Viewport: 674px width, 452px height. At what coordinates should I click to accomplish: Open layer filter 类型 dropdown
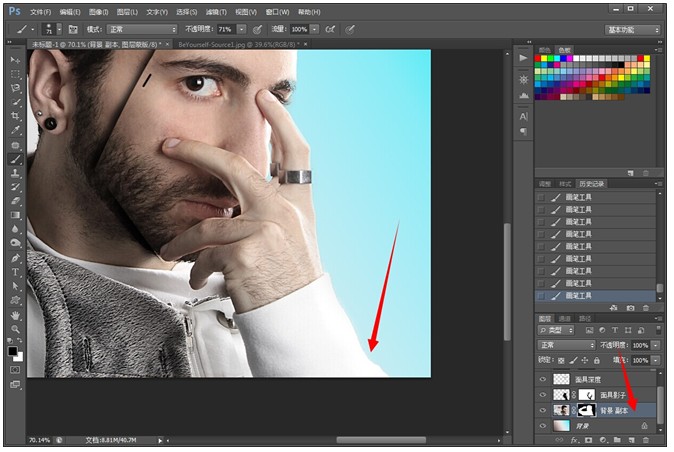[x=556, y=330]
